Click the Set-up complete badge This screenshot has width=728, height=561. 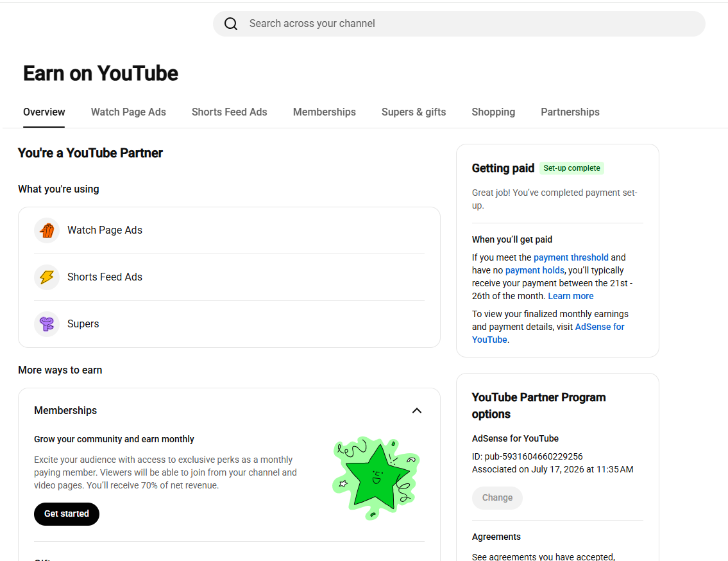571,168
